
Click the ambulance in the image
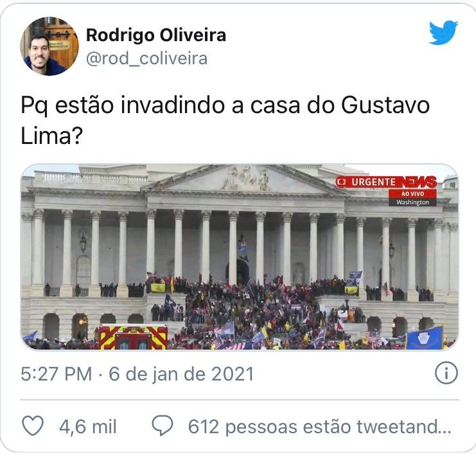point(133,337)
